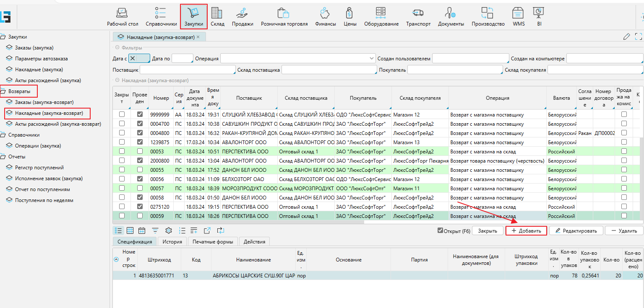Switch to the История tab
644x308 pixels.
coord(172,241)
